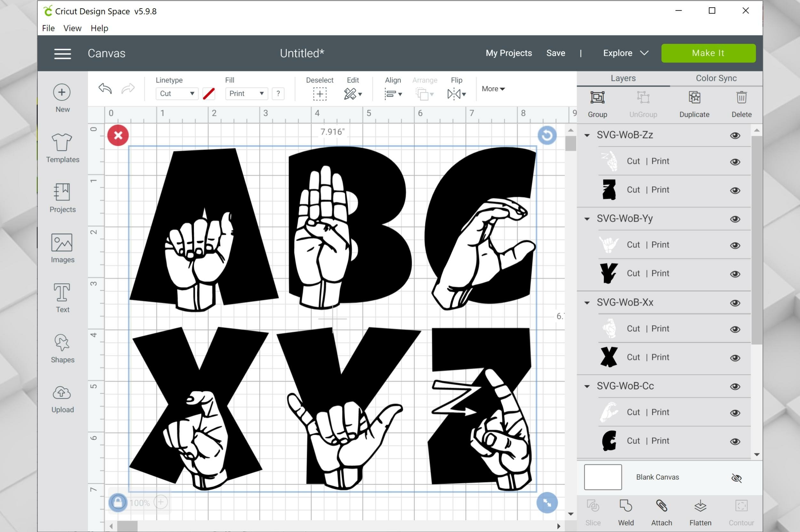Duplicate the selected layers
800x532 pixels.
[x=694, y=98]
